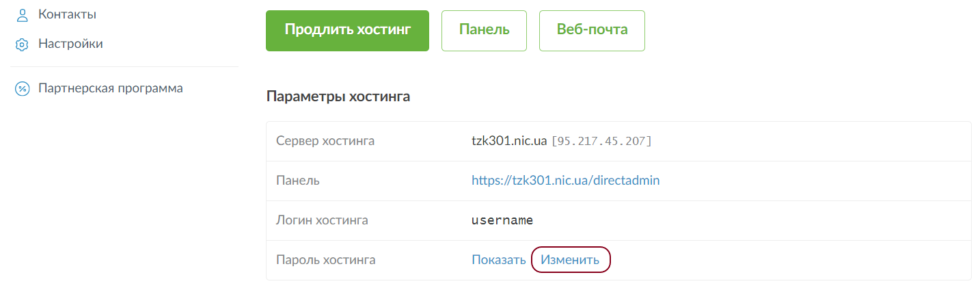Click the gear icon beside Настройки
The height and width of the screenshot is (288, 980).
pos(23,44)
